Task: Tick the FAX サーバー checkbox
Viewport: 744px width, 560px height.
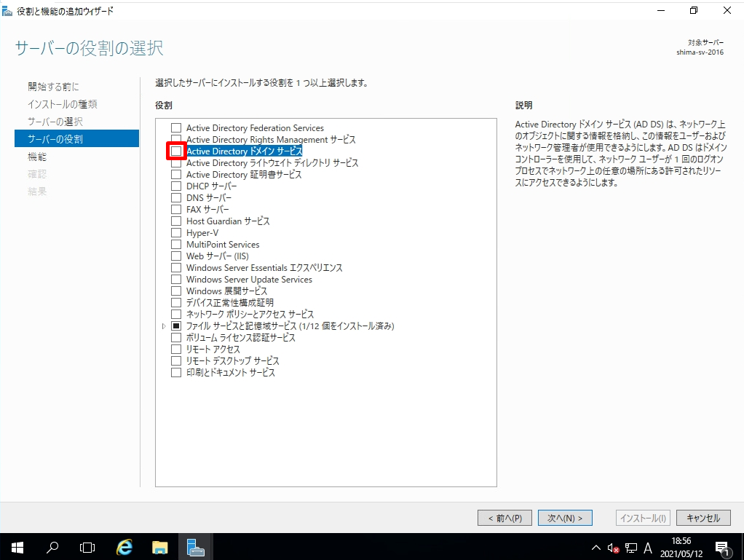Action: tap(176, 209)
